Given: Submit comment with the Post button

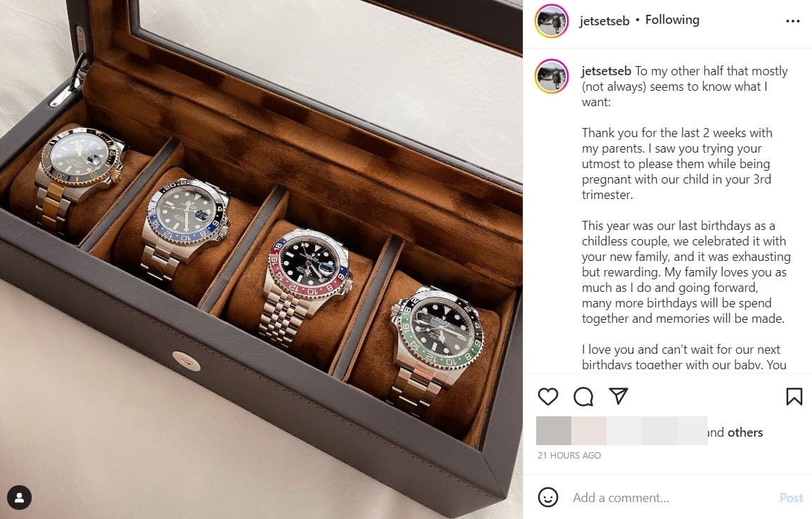Looking at the screenshot, I should pos(792,498).
